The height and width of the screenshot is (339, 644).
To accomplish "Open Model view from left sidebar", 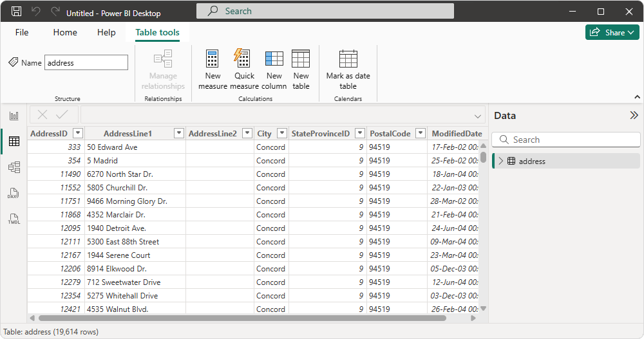I will (x=14, y=167).
